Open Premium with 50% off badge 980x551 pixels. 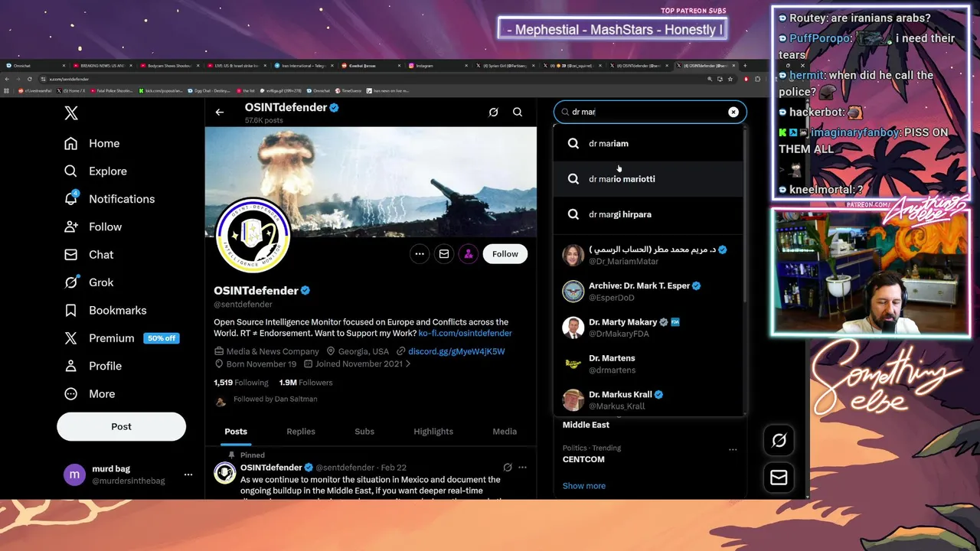pos(122,338)
